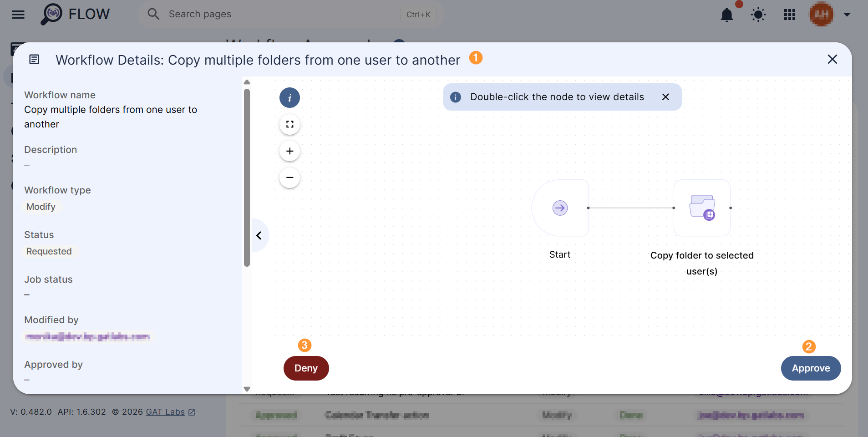Click the FLOW logo
The height and width of the screenshot is (437, 868).
pyautogui.click(x=75, y=14)
